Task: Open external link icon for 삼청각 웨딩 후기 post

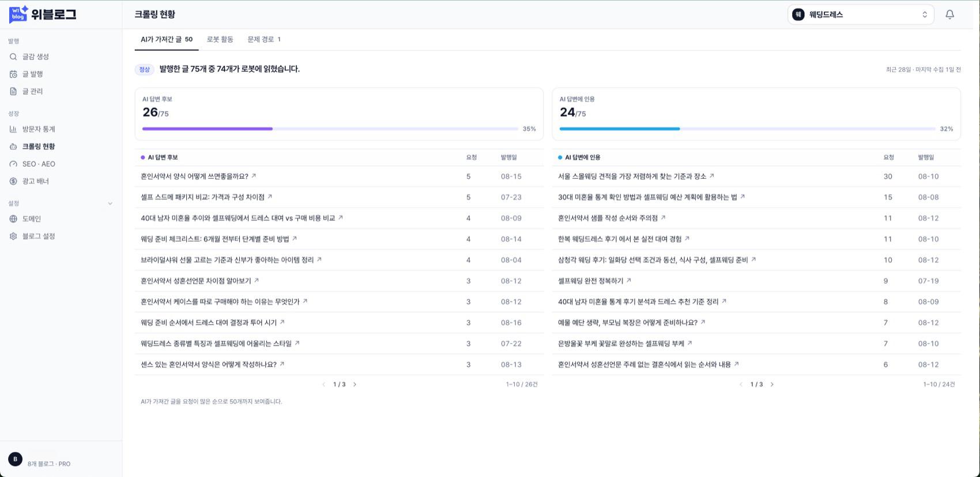Action: [753, 260]
